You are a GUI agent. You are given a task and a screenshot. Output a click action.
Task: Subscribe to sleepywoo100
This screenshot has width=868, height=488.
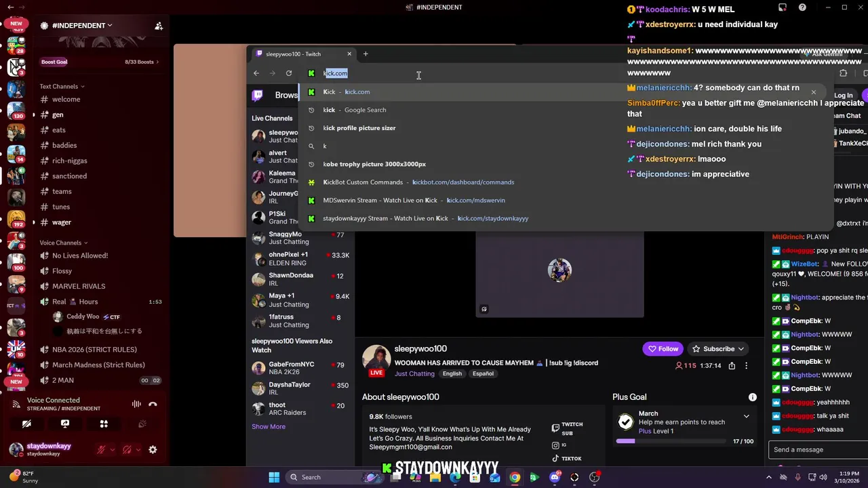click(x=718, y=349)
